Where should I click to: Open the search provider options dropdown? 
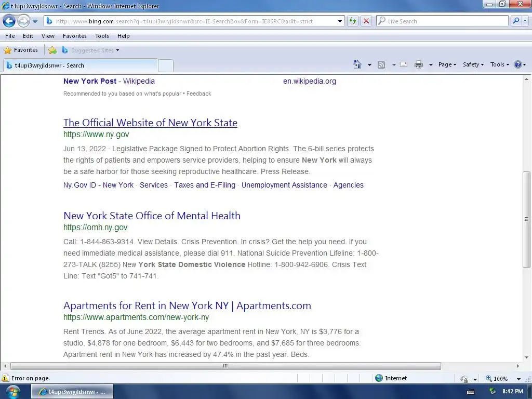(525, 21)
